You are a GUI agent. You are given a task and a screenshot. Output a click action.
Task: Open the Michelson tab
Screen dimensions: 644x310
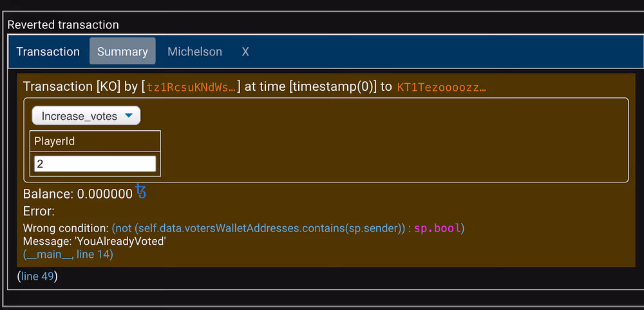(194, 52)
